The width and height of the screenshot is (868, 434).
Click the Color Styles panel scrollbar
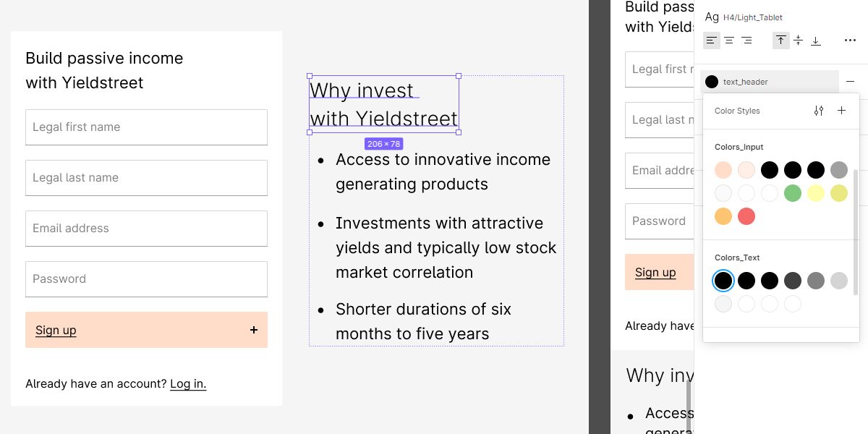[x=856, y=231]
